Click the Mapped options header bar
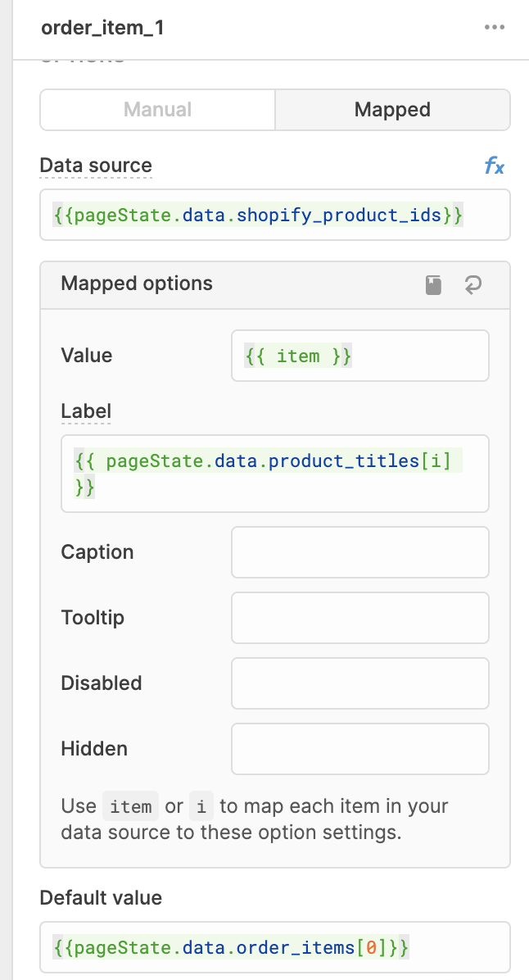Viewport: 529px width, 980px height. (x=275, y=285)
